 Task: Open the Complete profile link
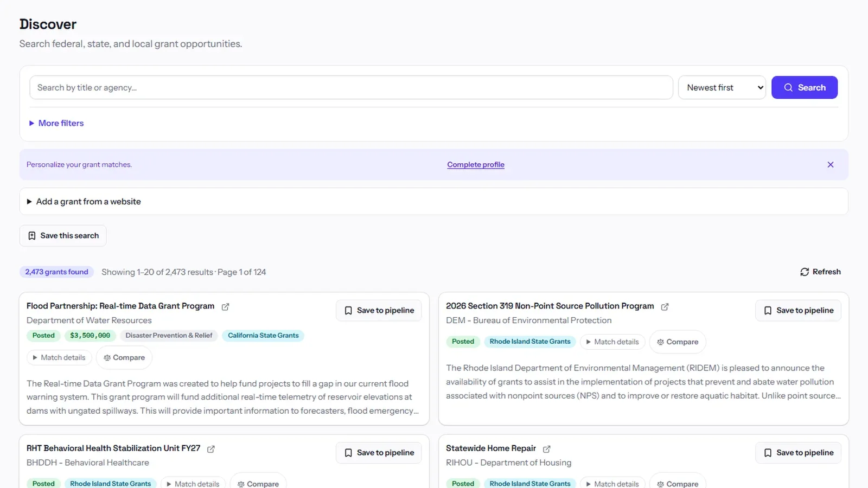click(x=476, y=165)
